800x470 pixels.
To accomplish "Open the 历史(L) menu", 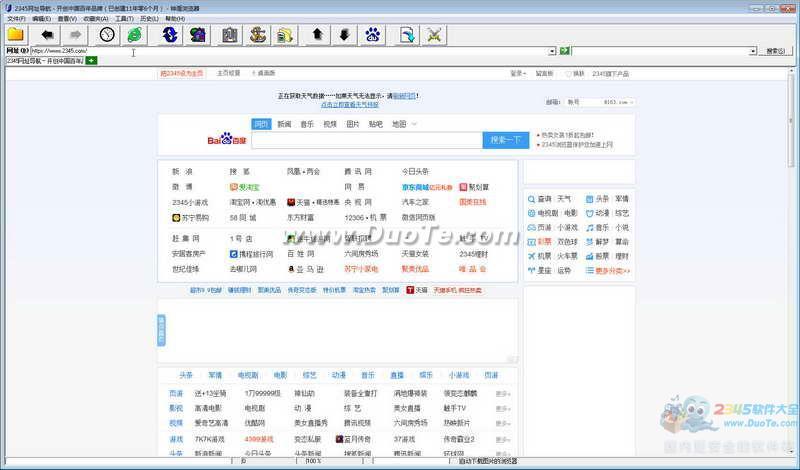I will [149, 19].
